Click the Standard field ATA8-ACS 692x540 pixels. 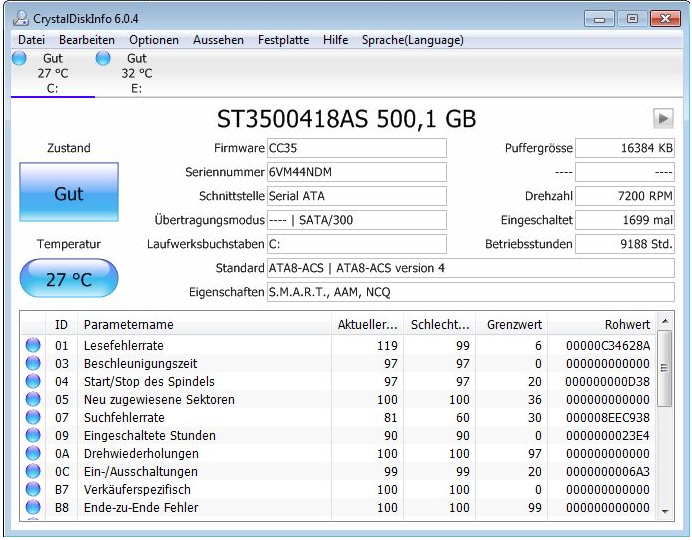point(470,268)
